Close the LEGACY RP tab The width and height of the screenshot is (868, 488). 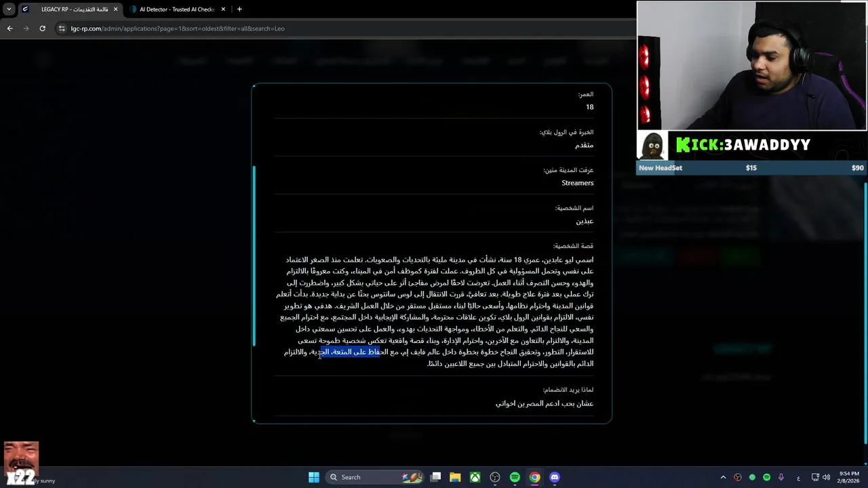click(115, 9)
